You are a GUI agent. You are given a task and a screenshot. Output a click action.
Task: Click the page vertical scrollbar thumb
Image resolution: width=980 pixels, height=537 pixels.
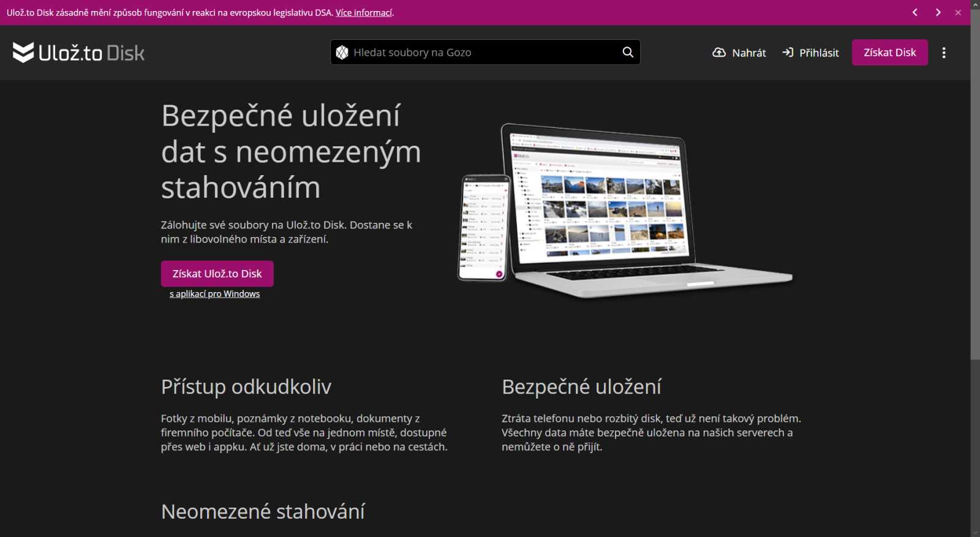pos(975,184)
